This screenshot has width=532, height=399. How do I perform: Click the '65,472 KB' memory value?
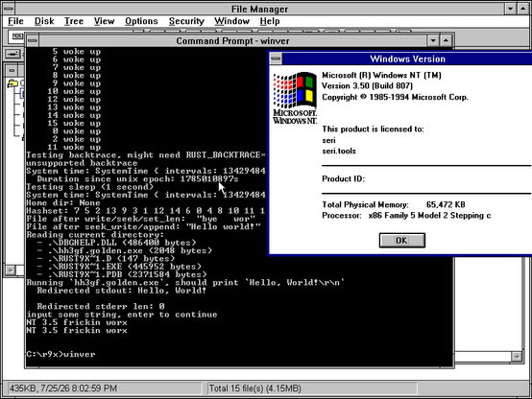click(446, 204)
